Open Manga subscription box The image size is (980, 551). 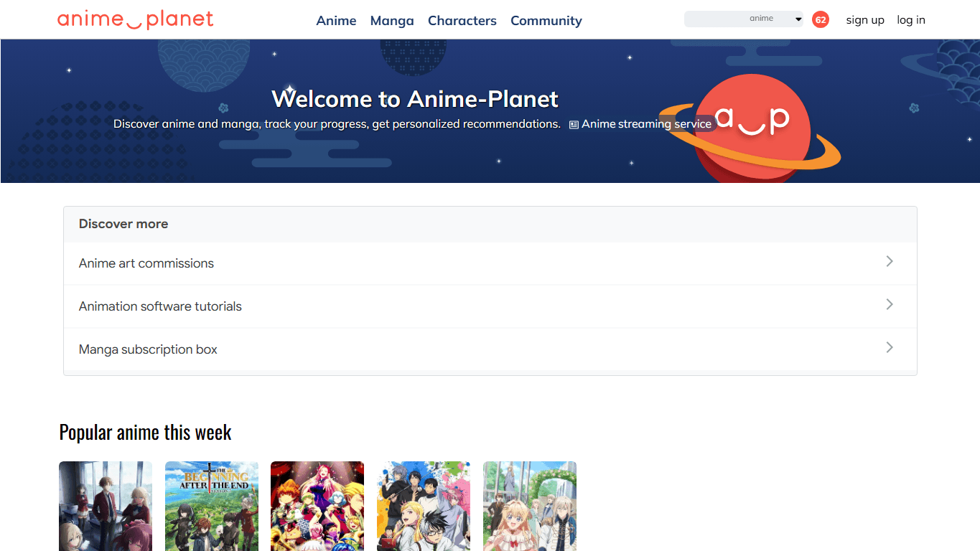(x=490, y=349)
